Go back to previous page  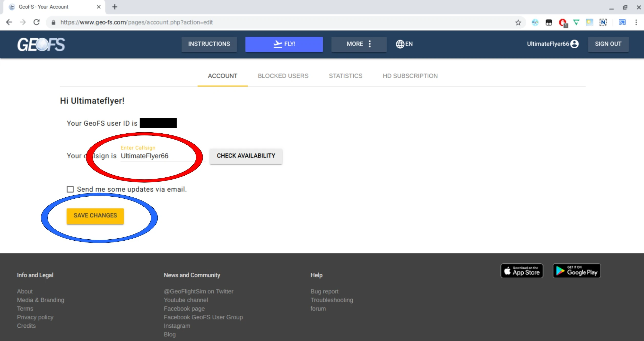9,22
